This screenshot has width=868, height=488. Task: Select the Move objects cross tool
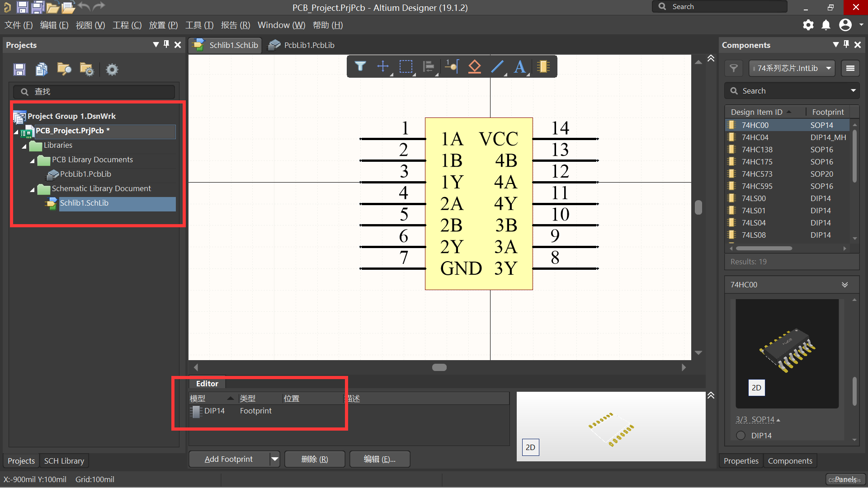(383, 66)
